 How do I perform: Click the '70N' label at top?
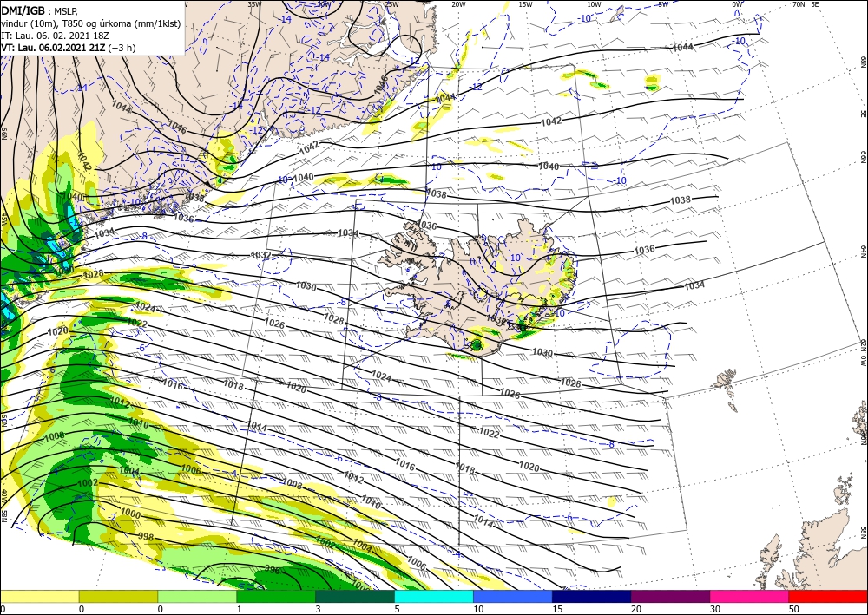(x=799, y=4)
